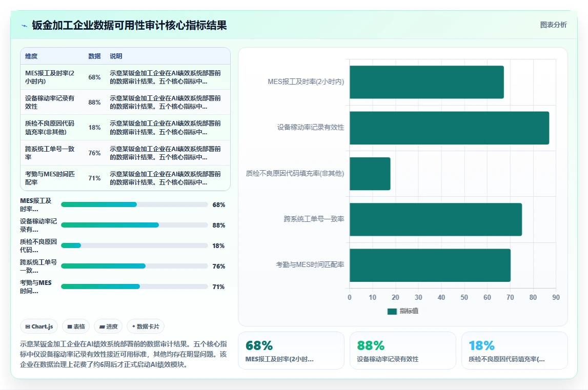This screenshot has height=390, width=588.
Task: Click the 18% label beside progress bar
Action: pyautogui.click(x=218, y=246)
